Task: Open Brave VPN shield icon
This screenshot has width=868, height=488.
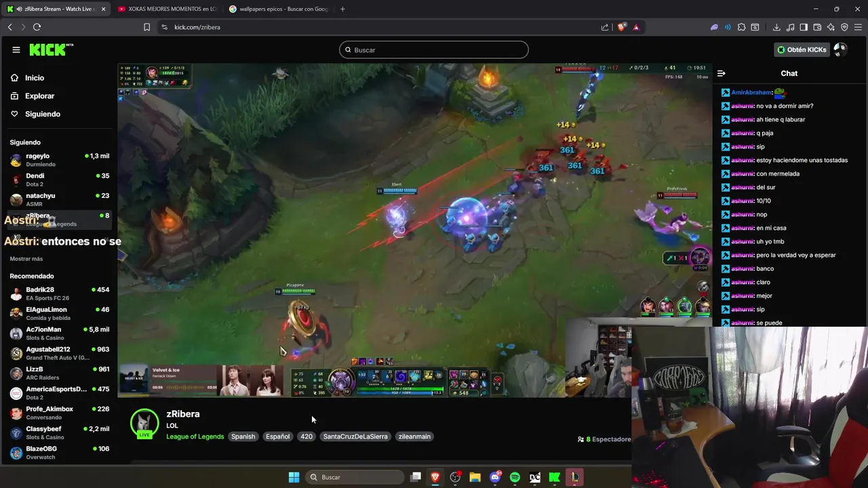Action: [844, 27]
